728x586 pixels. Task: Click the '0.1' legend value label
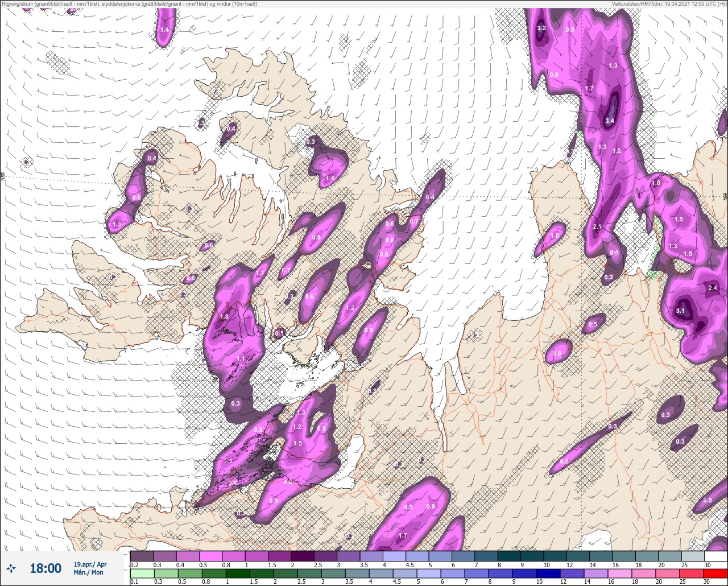[x=134, y=582]
